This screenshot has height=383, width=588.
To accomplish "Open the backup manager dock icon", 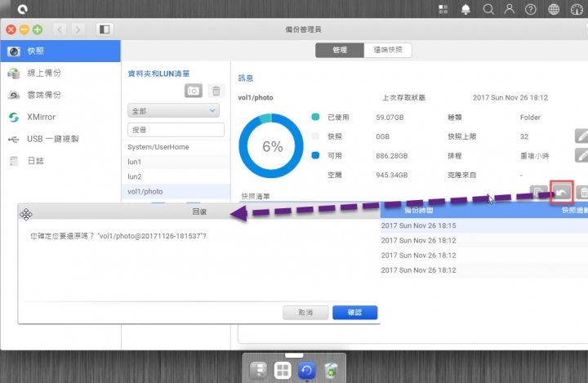I will [306, 371].
